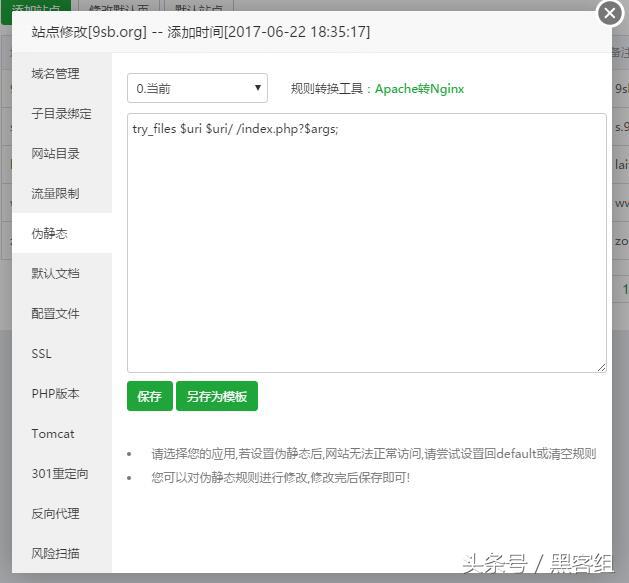Expand the 0.当前 rewrite rule dropdown

(197, 88)
